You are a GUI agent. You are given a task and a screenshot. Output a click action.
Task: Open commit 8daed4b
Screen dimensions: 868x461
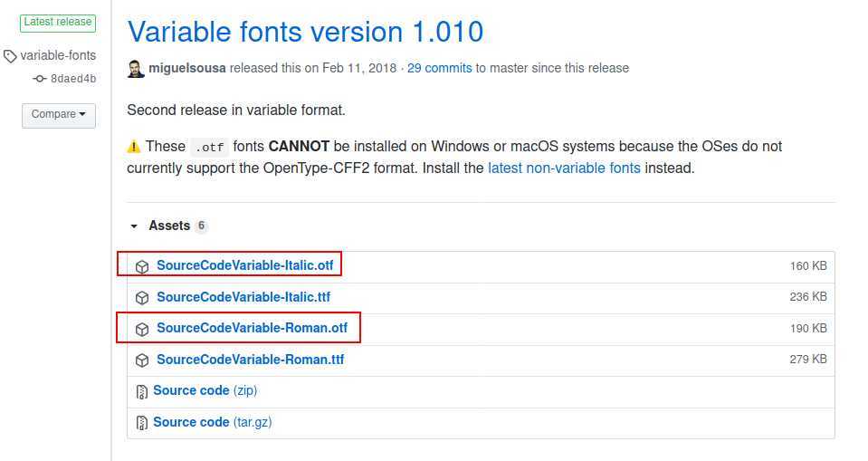point(73,79)
